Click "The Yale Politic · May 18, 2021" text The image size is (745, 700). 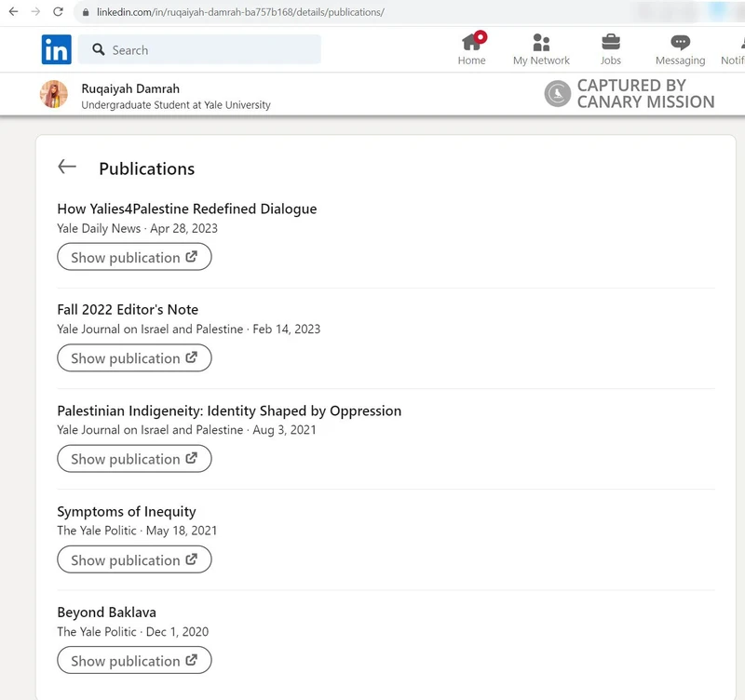[x=137, y=531]
